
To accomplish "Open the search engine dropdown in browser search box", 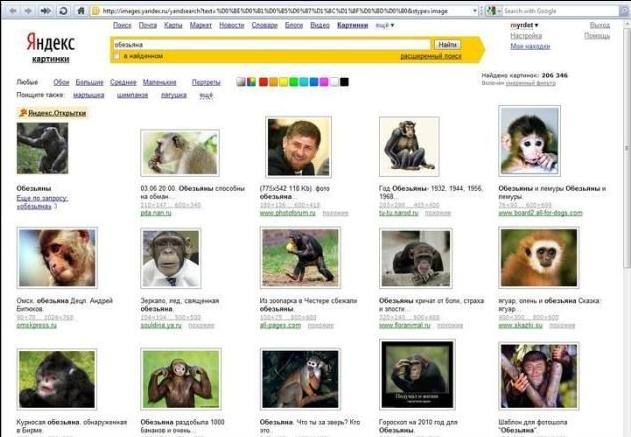I will [x=494, y=10].
